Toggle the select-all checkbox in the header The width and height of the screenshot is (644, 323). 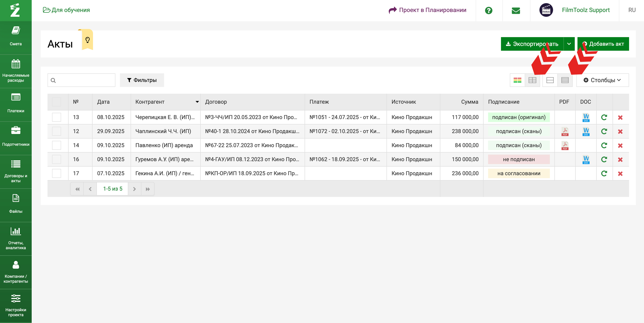[x=57, y=102]
